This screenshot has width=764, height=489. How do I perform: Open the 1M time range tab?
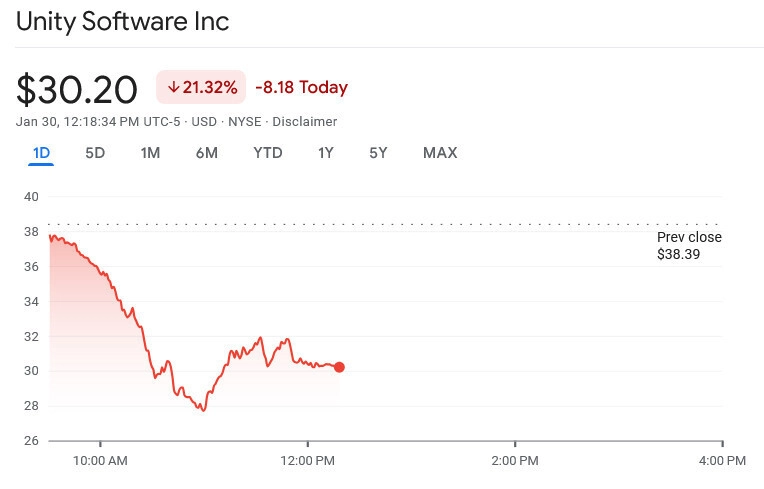[x=150, y=153]
